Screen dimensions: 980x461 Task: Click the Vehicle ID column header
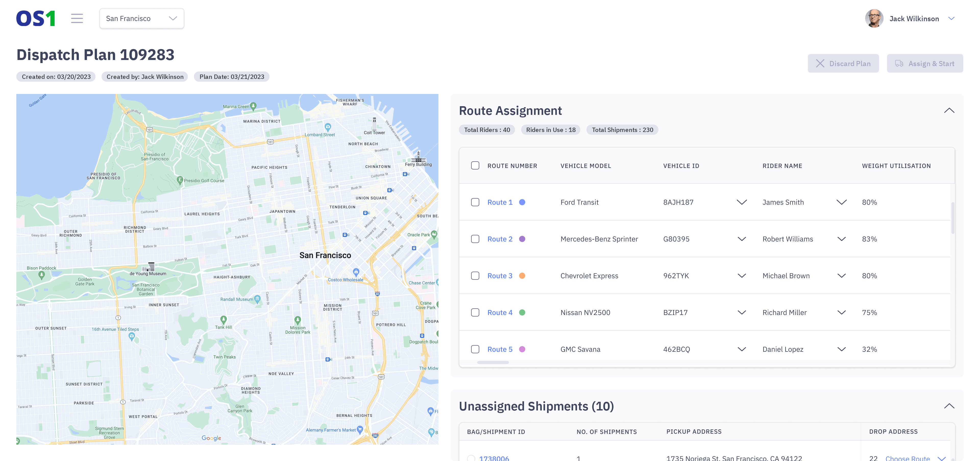click(x=681, y=166)
